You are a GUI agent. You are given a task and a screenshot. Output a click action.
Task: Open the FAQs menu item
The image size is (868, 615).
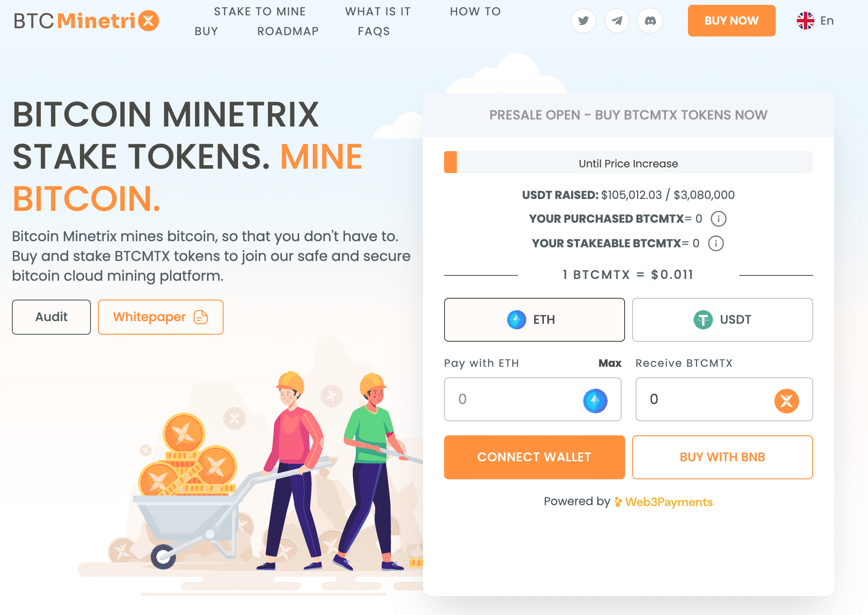click(x=374, y=31)
